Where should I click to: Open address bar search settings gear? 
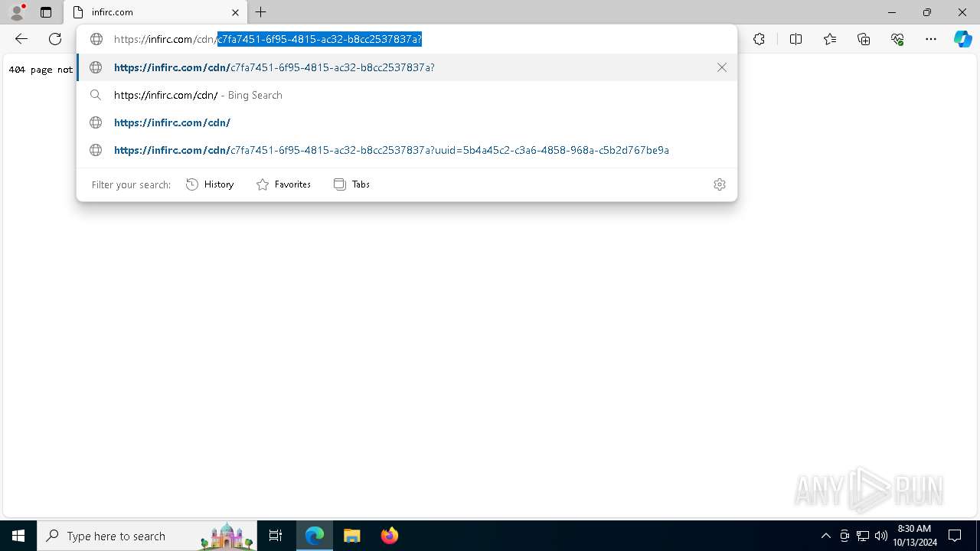(x=720, y=184)
